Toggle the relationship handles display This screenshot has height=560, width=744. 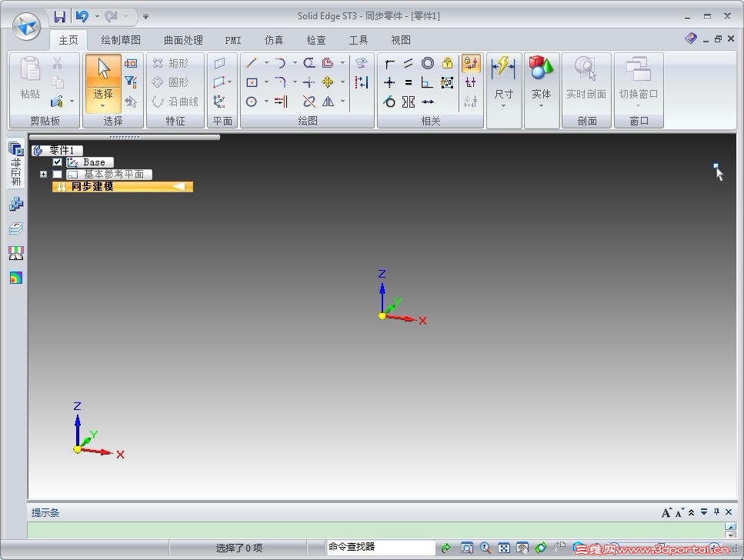pos(471,82)
